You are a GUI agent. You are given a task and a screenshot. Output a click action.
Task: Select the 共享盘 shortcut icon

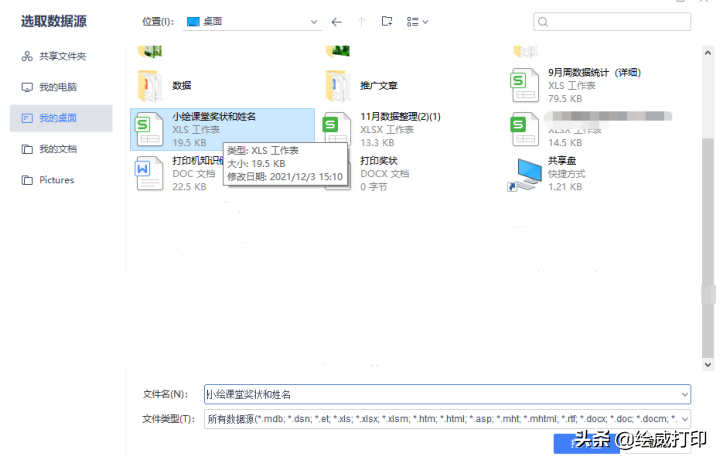pyautogui.click(x=525, y=175)
